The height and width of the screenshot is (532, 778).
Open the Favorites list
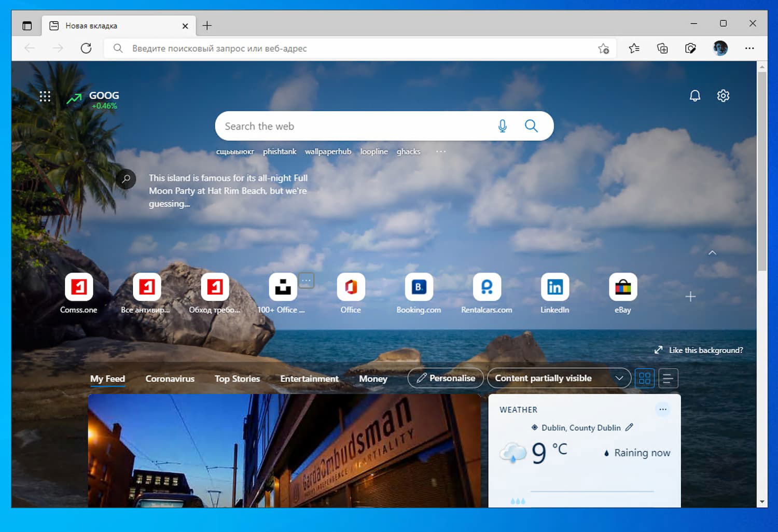pyautogui.click(x=634, y=48)
